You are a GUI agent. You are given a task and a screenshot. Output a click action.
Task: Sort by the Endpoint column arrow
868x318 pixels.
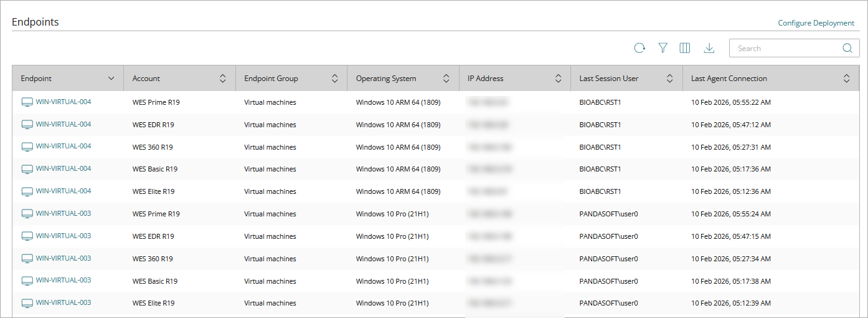coord(111,79)
